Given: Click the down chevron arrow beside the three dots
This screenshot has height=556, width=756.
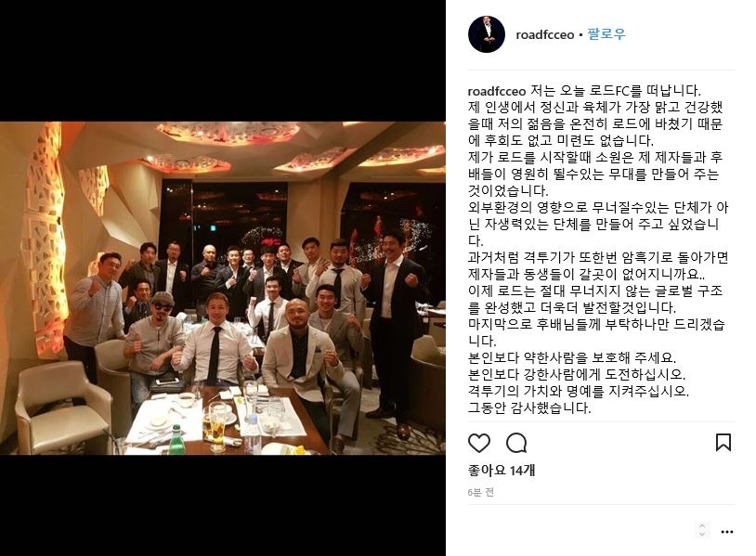Looking at the screenshot, I should click(702, 534).
